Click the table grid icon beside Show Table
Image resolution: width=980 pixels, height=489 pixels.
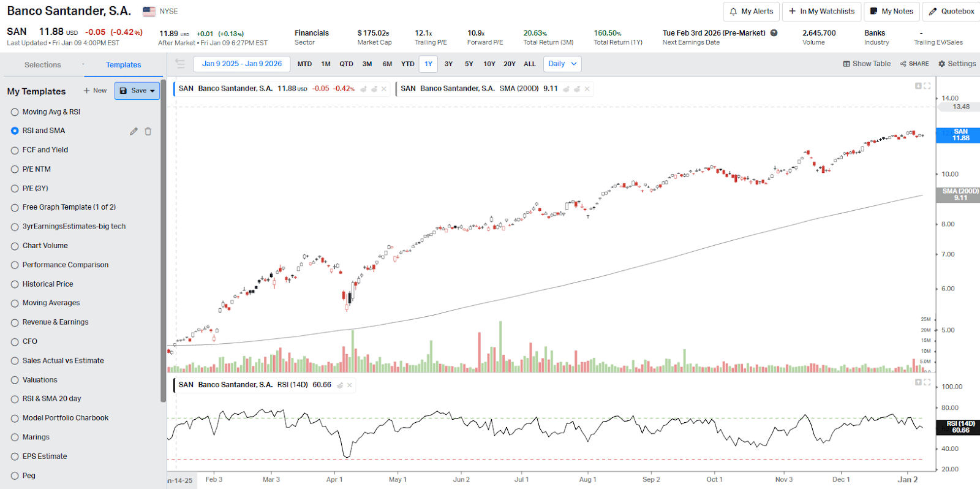(846, 64)
